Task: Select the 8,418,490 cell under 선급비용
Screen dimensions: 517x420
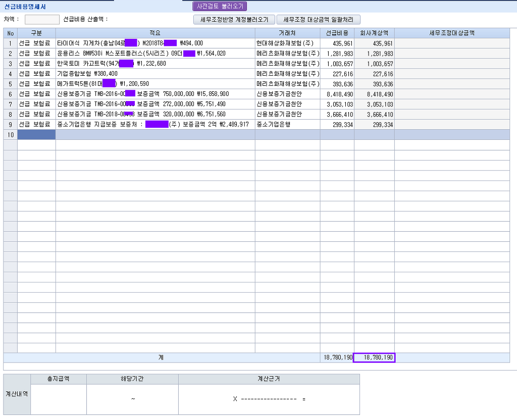Action: [337, 94]
